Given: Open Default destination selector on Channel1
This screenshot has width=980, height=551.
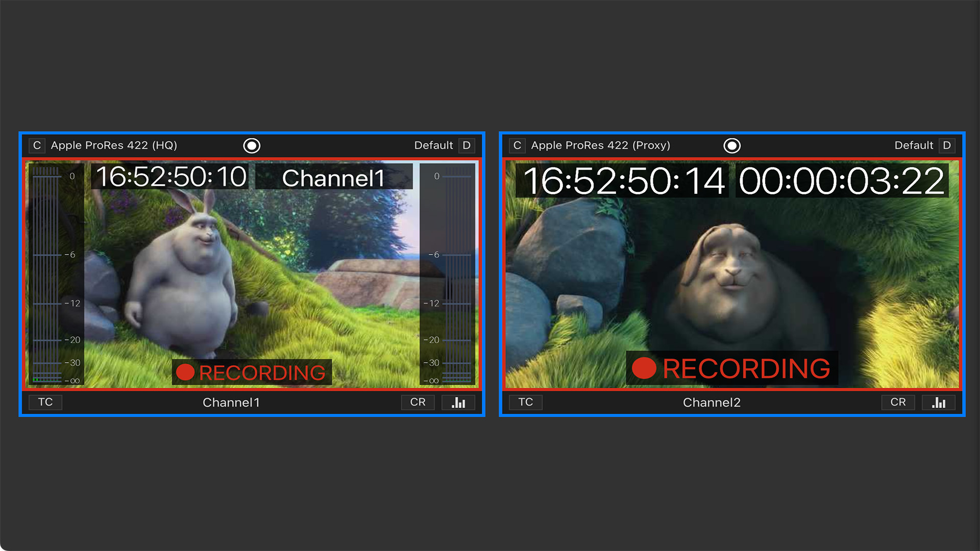Looking at the screenshot, I should click(433, 145).
